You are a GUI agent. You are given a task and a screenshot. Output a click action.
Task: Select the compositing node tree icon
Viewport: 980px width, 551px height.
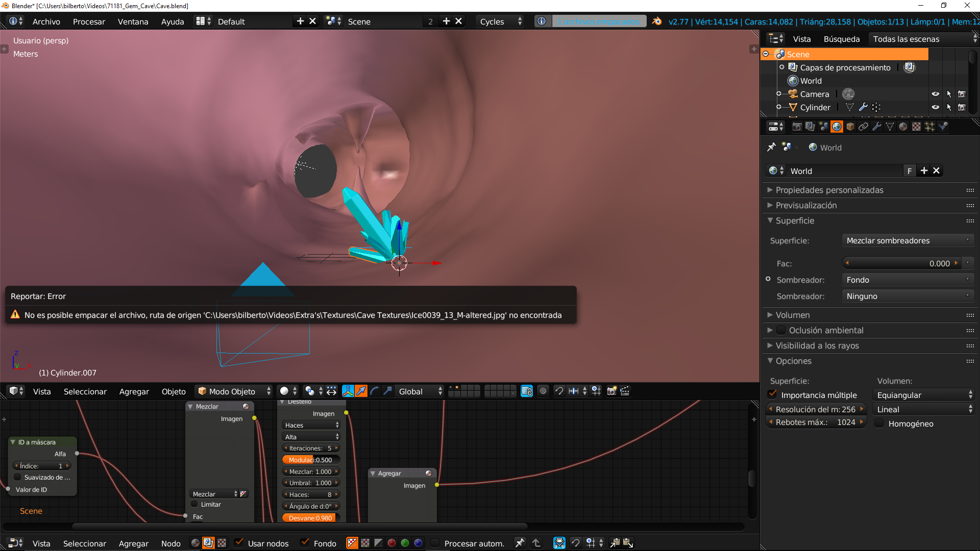[x=208, y=543]
